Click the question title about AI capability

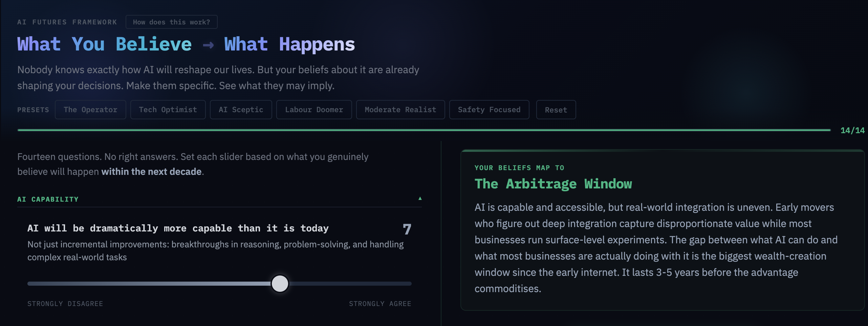point(178,228)
